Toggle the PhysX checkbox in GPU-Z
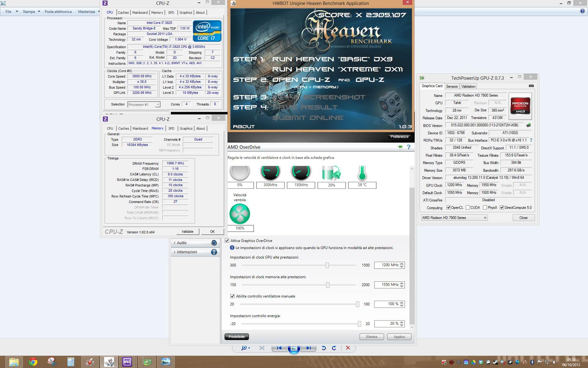The image size is (588, 368). [485, 208]
